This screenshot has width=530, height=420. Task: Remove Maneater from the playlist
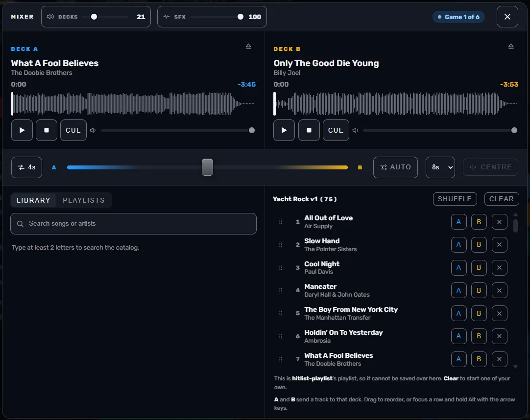(500, 291)
